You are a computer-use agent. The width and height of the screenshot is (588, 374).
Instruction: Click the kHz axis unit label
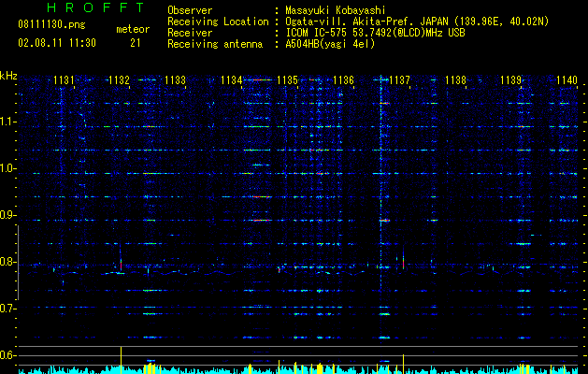click(x=8, y=76)
